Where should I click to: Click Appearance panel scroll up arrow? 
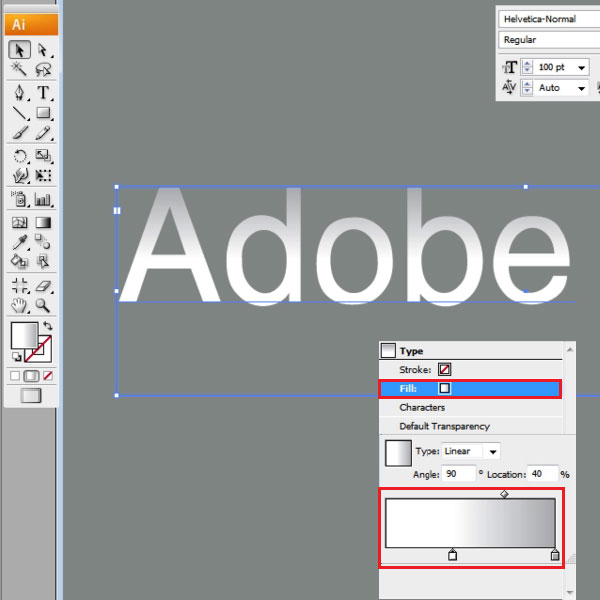(x=570, y=349)
